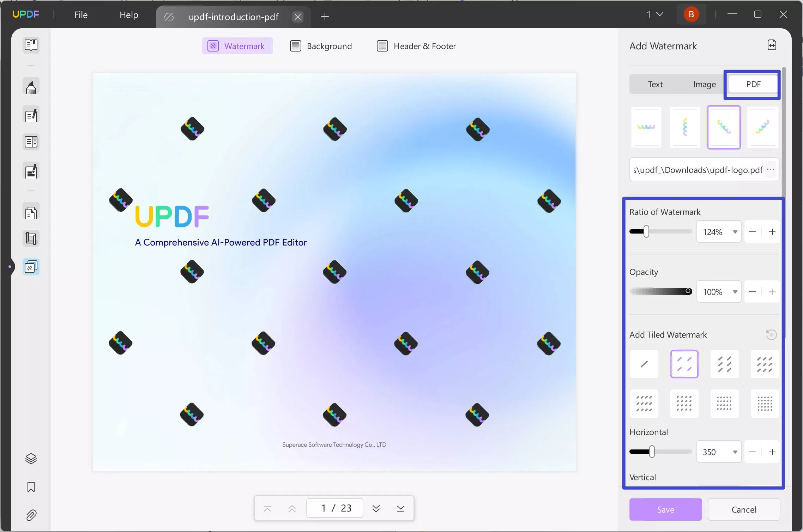This screenshot has height=532, width=803.
Task: Save the watermark settings
Action: coord(665,509)
